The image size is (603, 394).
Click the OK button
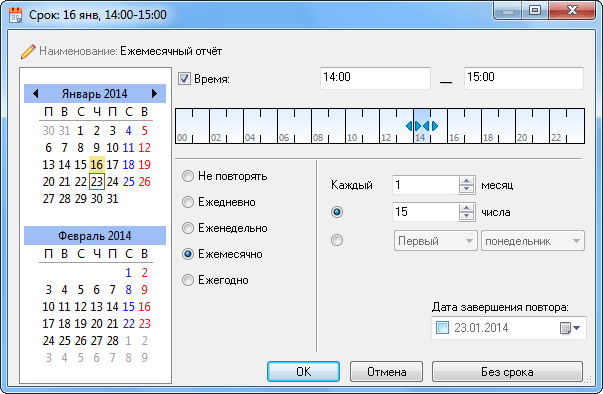pos(303,372)
